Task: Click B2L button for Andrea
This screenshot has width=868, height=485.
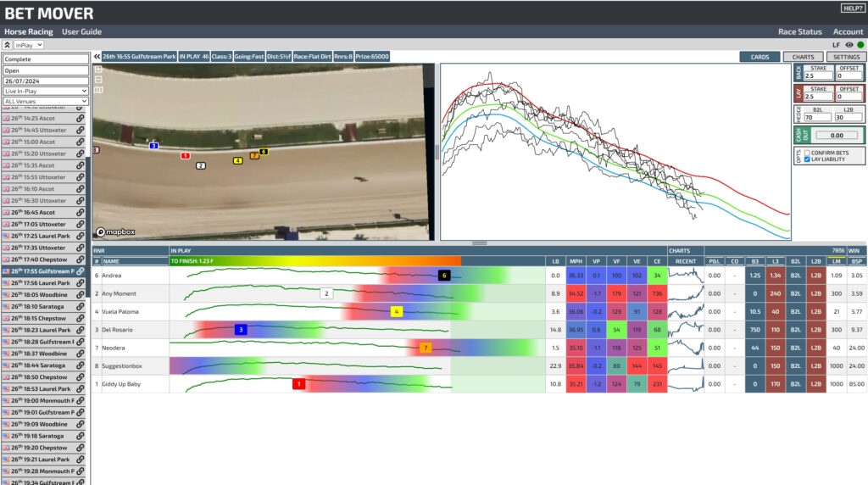Action: pyautogui.click(x=795, y=276)
